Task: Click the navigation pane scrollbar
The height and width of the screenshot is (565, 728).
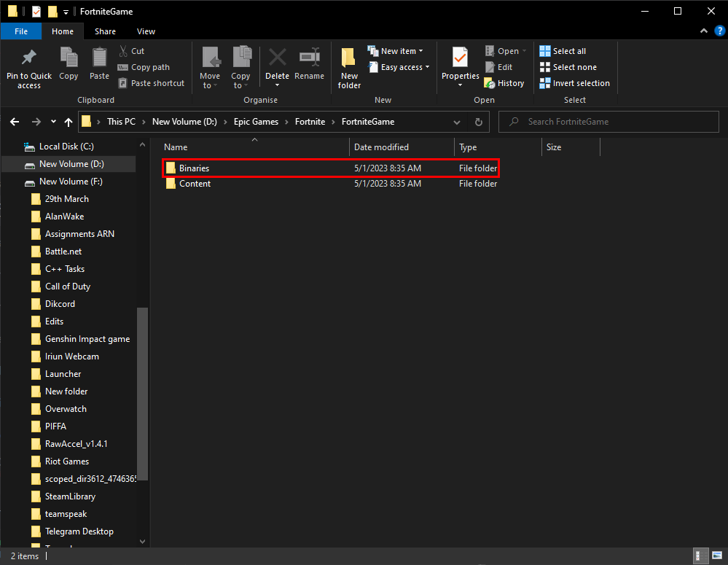Action: (143, 394)
